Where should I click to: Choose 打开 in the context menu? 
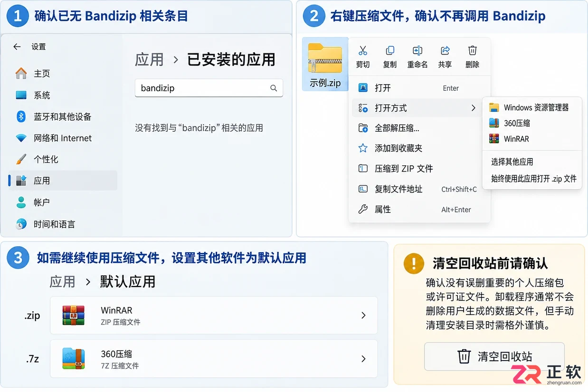point(419,88)
